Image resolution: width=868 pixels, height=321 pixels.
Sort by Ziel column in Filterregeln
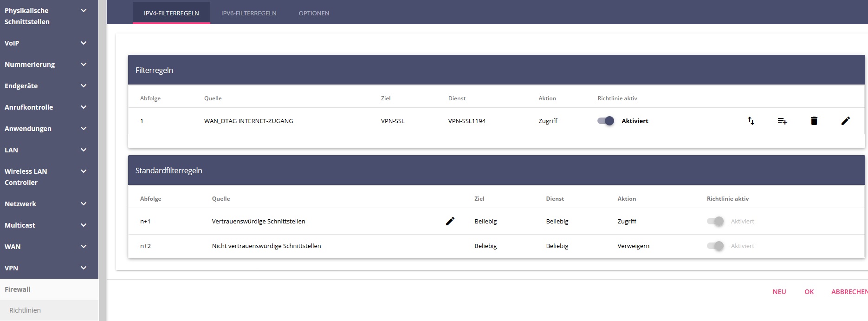pyautogui.click(x=386, y=98)
